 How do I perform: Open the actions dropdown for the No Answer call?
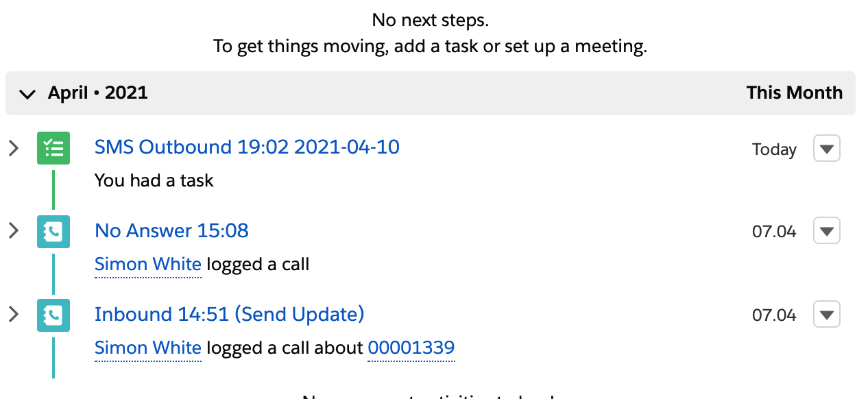point(827,230)
